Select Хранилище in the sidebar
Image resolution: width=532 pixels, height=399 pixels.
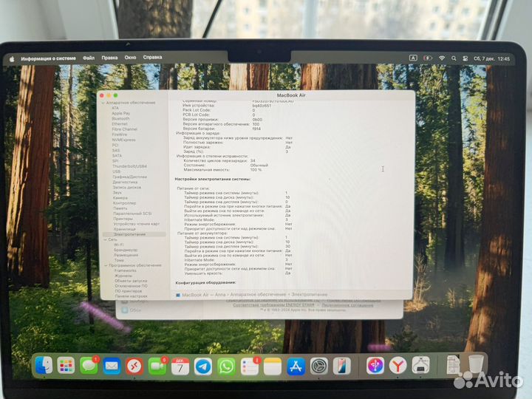coord(125,229)
